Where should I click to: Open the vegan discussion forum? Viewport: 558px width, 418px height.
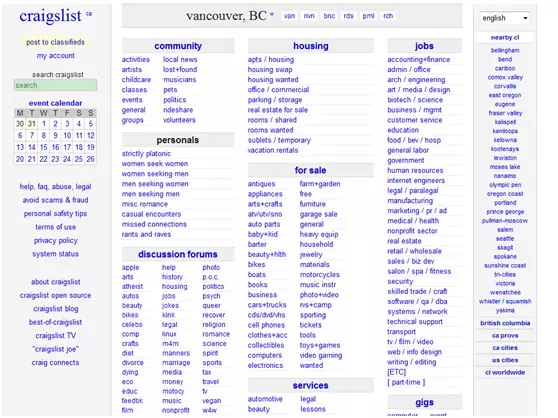[211, 401]
